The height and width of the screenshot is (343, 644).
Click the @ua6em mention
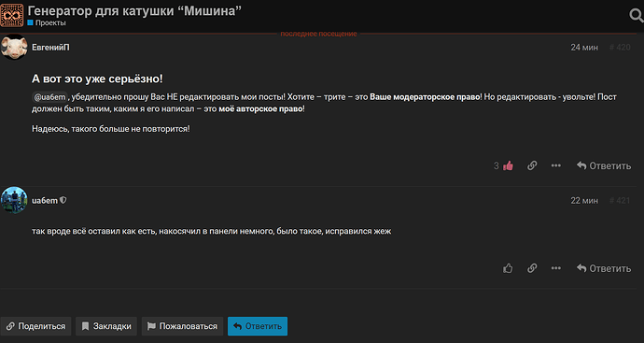click(x=49, y=97)
